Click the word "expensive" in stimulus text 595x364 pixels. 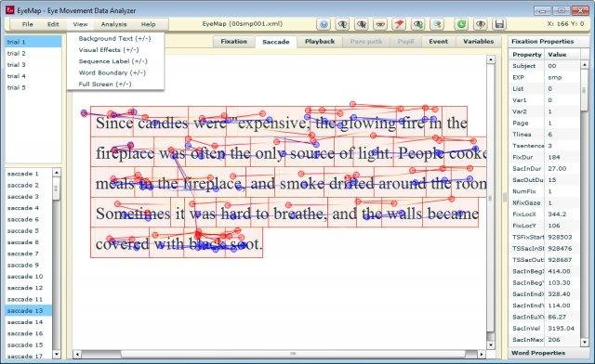[271, 123]
